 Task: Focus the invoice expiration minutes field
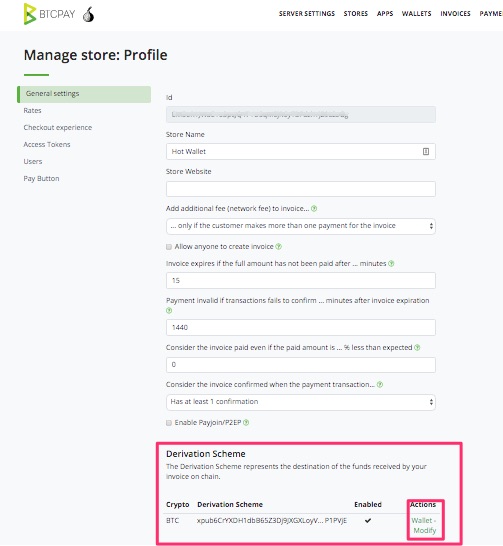301,280
